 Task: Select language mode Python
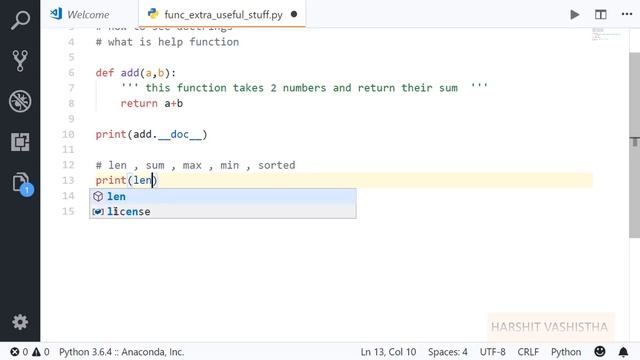[x=566, y=352]
